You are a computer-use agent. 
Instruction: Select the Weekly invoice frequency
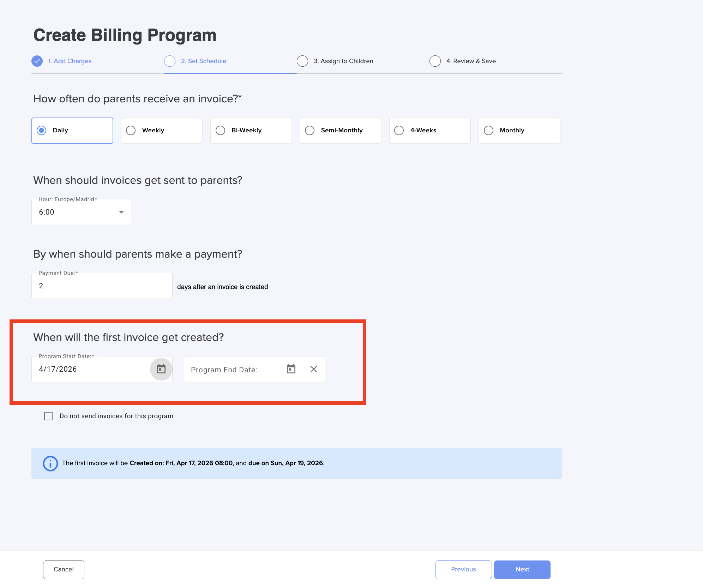(131, 130)
